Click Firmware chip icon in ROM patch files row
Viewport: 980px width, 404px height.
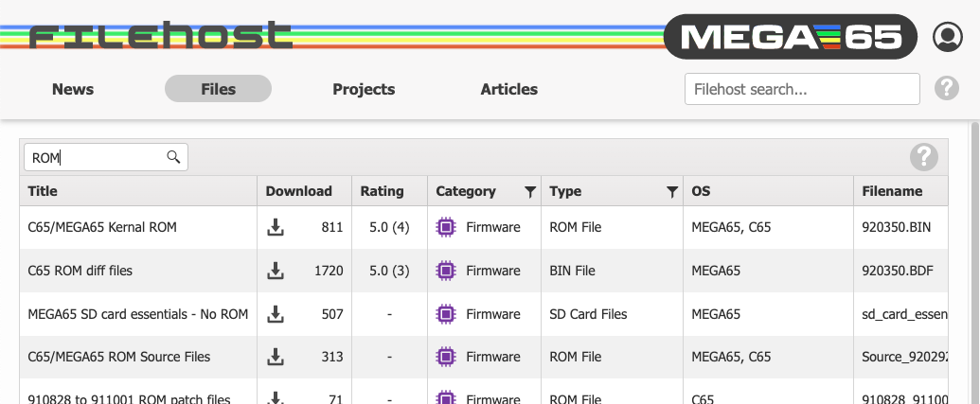coord(446,397)
